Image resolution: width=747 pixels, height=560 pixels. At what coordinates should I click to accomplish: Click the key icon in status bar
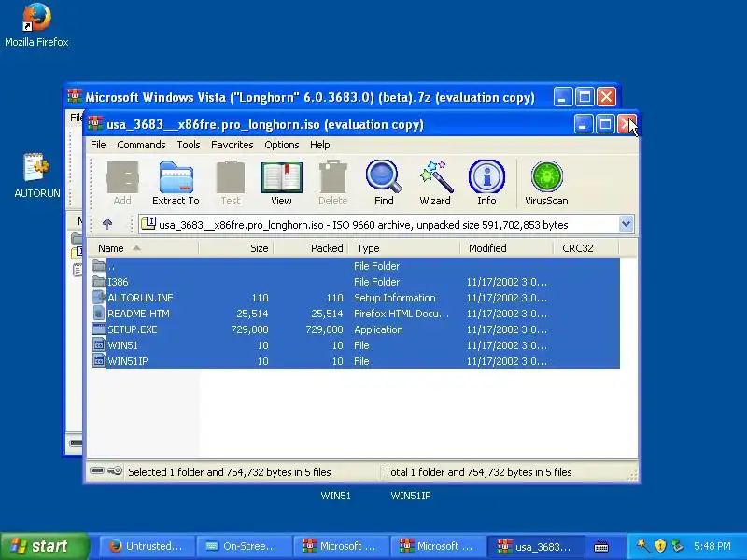tap(115, 471)
